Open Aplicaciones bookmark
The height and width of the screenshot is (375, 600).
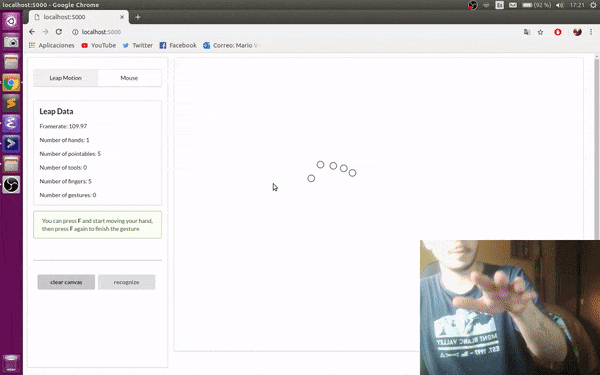[x=52, y=45]
